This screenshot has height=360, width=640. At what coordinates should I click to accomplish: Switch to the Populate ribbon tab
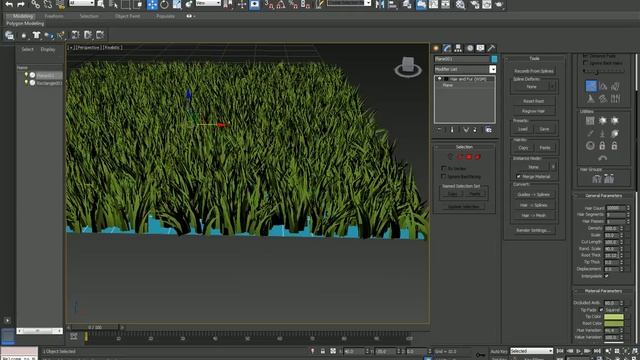tap(165, 16)
